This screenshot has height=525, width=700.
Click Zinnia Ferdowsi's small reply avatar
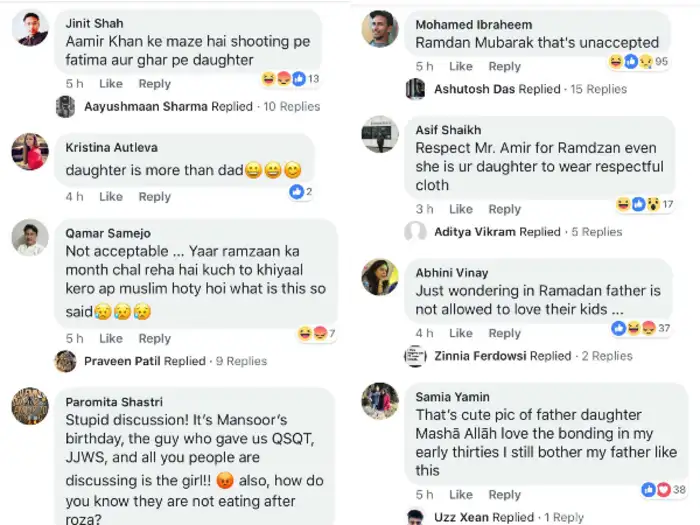click(415, 356)
